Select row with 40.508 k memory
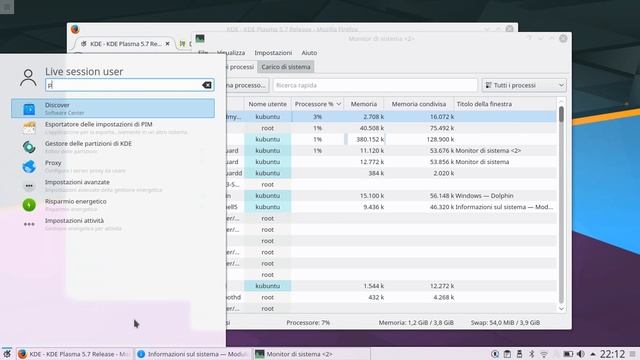 coord(391,128)
